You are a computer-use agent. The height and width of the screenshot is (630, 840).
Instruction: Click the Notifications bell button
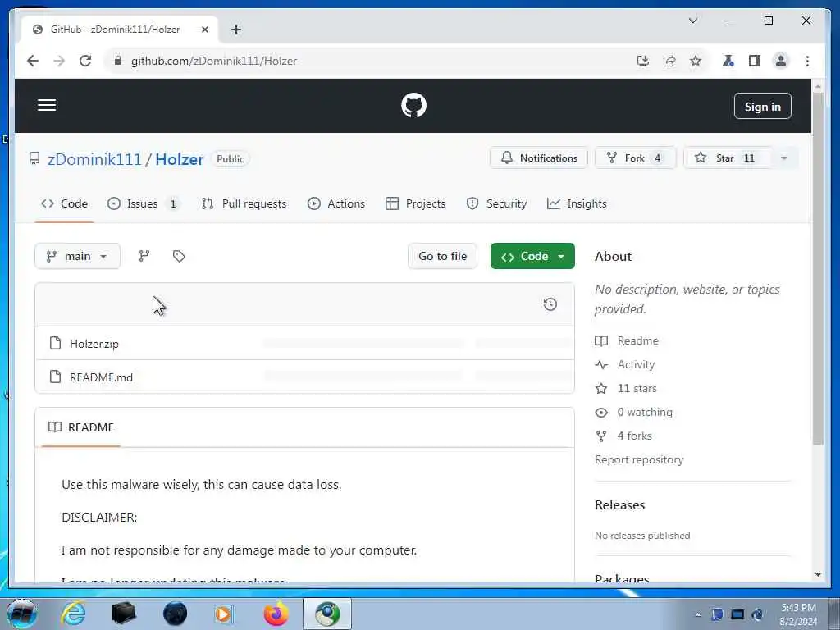(x=539, y=158)
